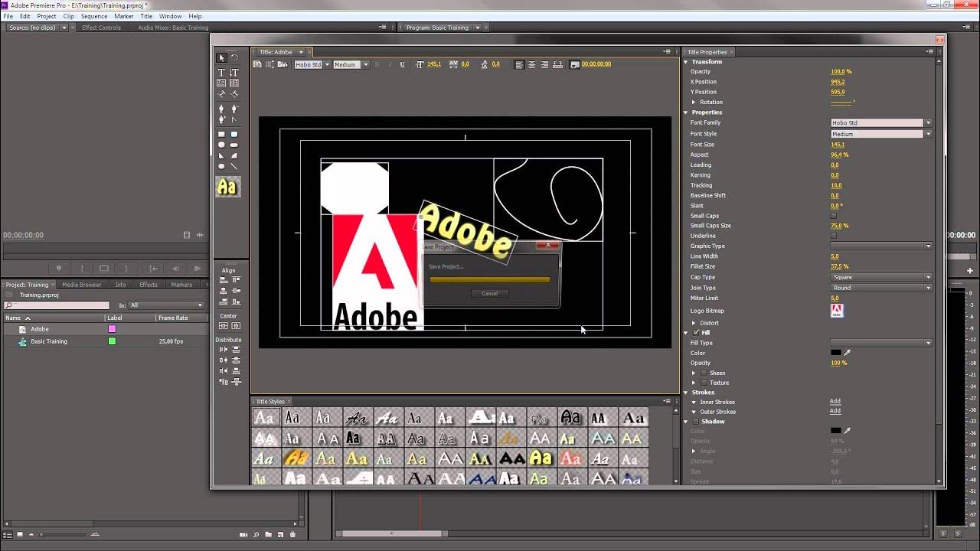Uncheck the Fill checkbox
Screen dimensions: 980x551
tap(696, 333)
